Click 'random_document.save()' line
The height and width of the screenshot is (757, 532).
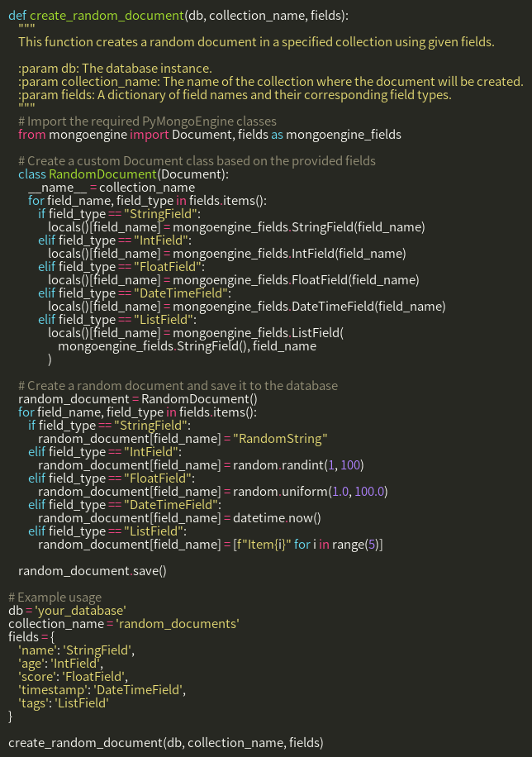93,571
